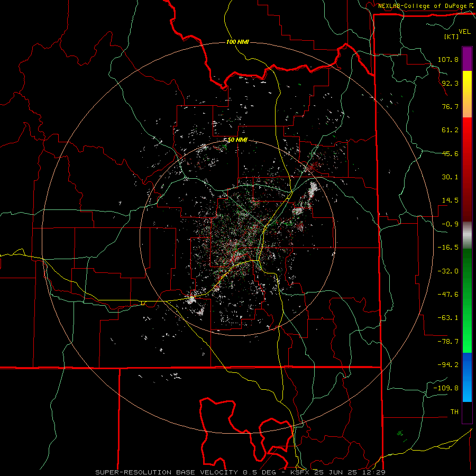Select the -78.7 scale value
The image size is (476, 476).
click(x=448, y=342)
